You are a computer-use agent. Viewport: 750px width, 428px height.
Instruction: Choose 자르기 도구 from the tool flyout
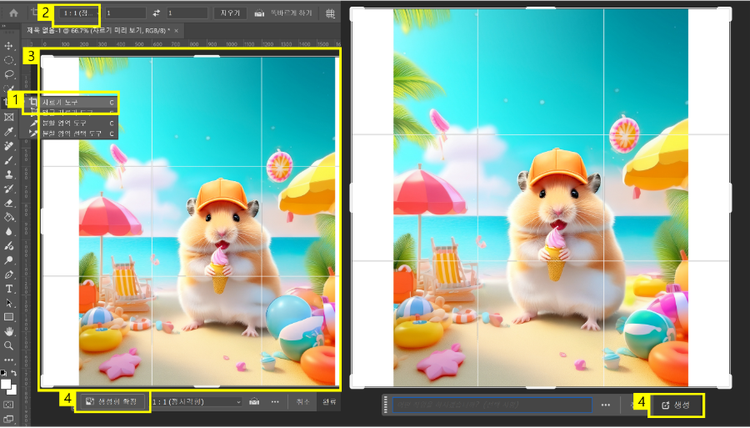pyautogui.click(x=70, y=102)
